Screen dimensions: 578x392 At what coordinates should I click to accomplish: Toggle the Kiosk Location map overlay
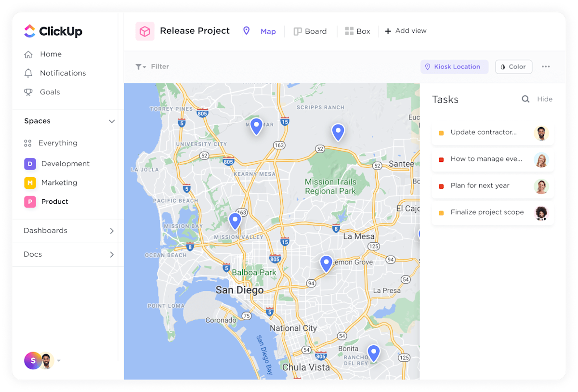coord(454,66)
